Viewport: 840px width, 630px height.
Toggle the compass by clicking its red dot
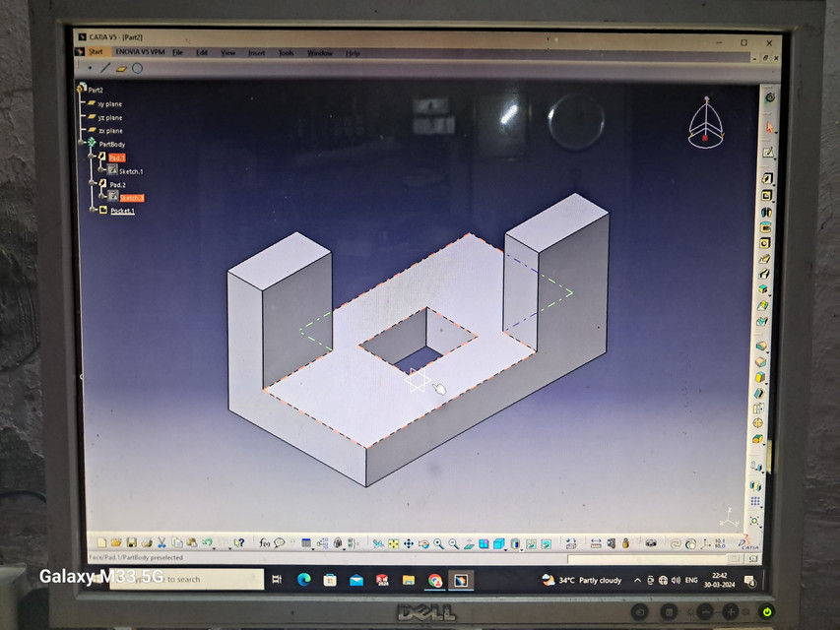[x=704, y=140]
